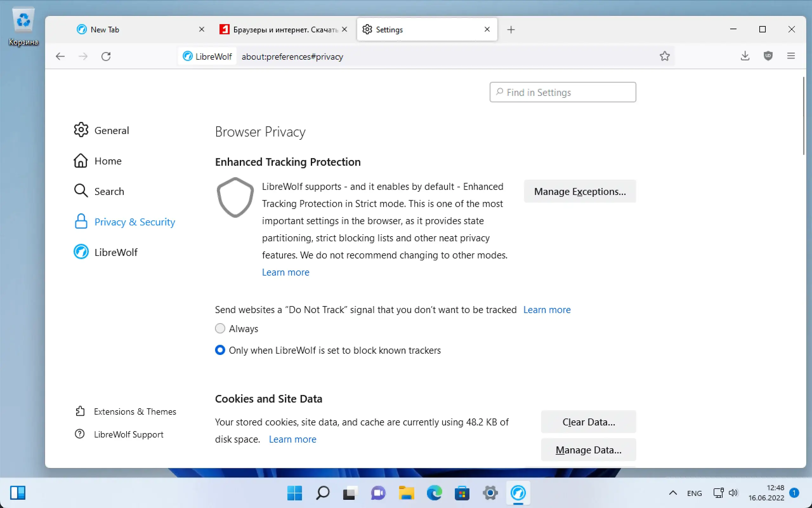
Task: Open Extensions & Themes link
Action: (x=126, y=411)
